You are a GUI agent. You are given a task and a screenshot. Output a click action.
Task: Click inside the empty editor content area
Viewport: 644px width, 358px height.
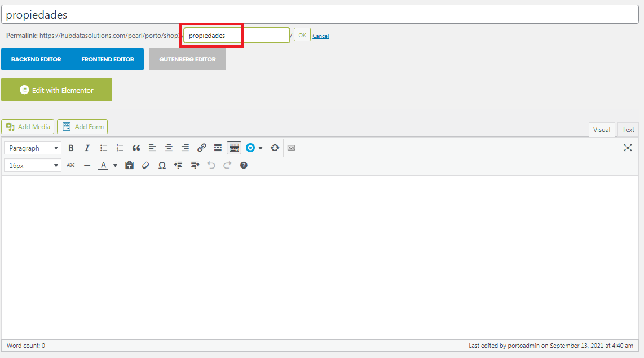320,252
